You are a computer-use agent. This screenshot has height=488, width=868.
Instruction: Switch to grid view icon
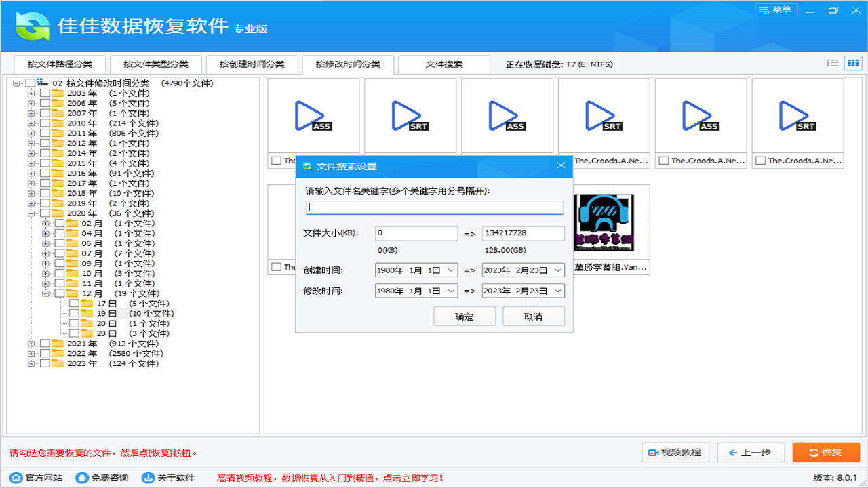[853, 62]
